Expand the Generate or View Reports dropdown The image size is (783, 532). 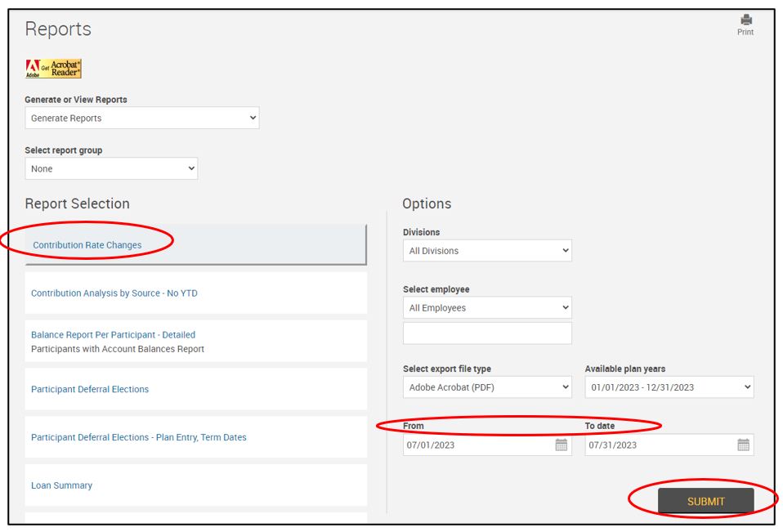[141, 118]
